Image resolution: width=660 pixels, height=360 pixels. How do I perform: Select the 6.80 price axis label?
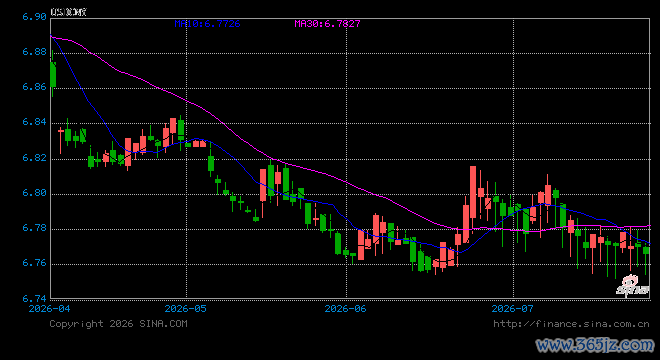34,193
